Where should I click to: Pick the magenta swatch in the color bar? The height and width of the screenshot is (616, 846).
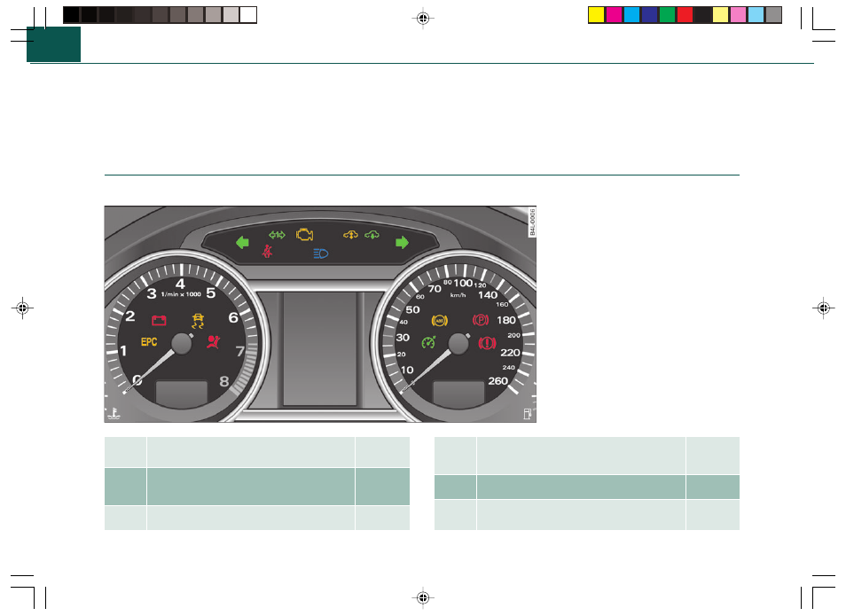tap(614, 14)
